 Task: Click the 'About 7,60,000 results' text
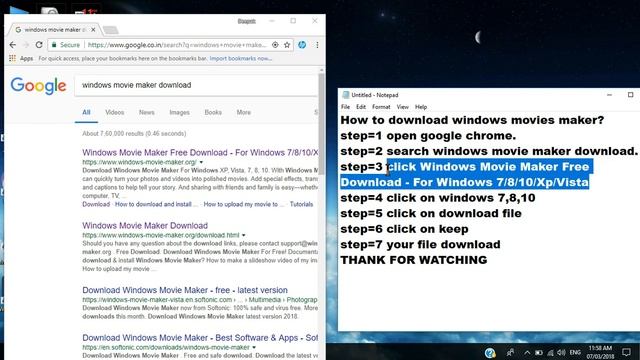134,133
